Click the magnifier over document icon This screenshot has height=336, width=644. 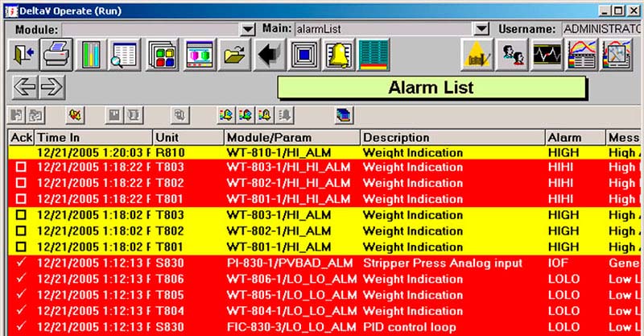pos(125,56)
